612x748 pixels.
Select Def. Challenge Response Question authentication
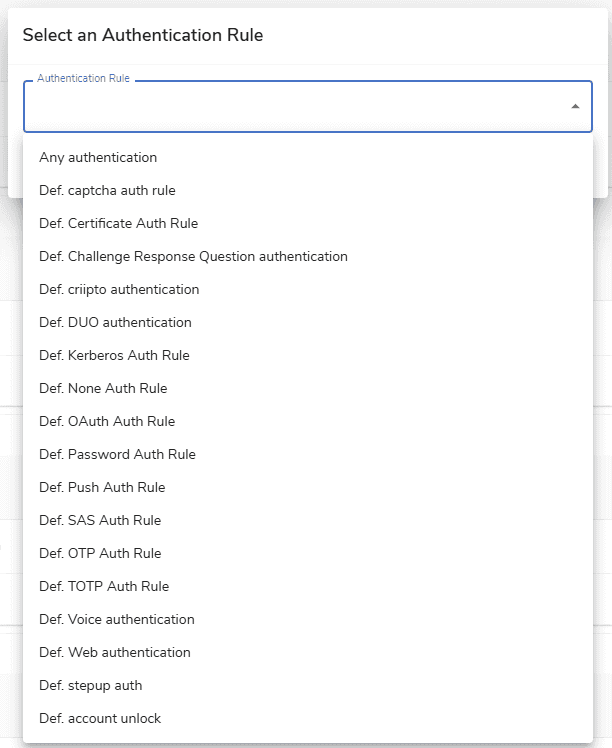click(x=193, y=256)
